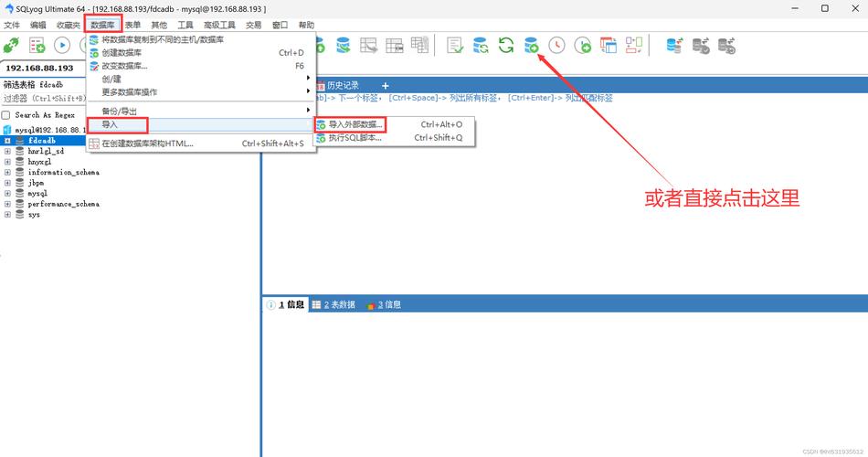Screen dimensions: 868x457
Task: Click the clock with green plus icon
Action: [x=582, y=45]
